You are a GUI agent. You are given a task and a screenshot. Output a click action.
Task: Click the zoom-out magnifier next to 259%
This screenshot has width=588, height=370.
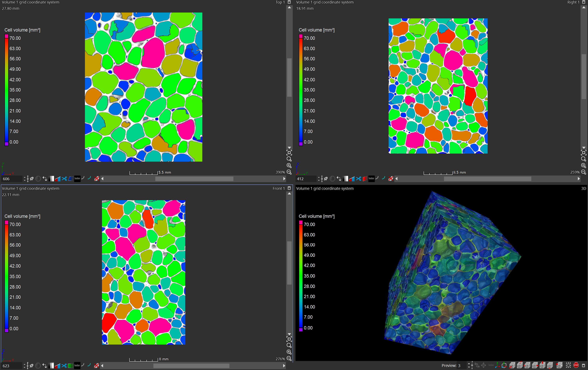coord(584,172)
